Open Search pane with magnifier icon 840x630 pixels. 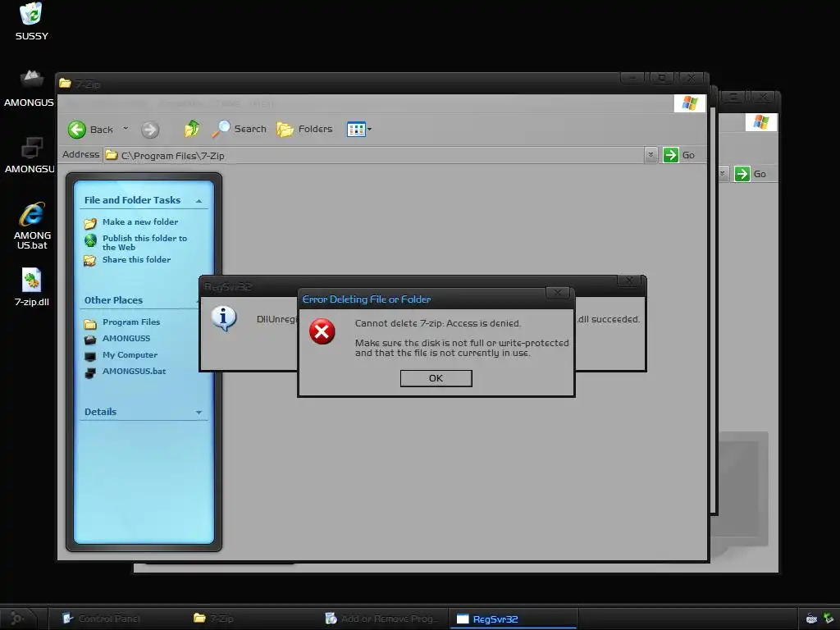click(x=239, y=129)
